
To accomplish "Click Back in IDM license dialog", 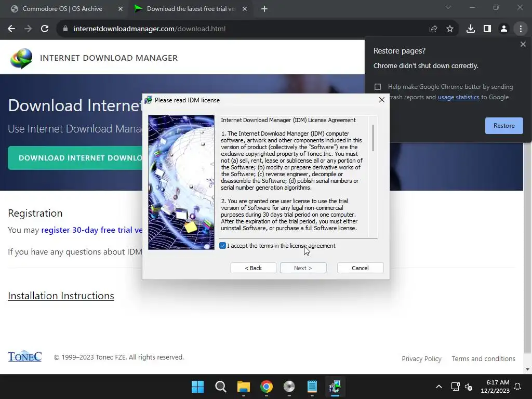I will tap(254, 268).
